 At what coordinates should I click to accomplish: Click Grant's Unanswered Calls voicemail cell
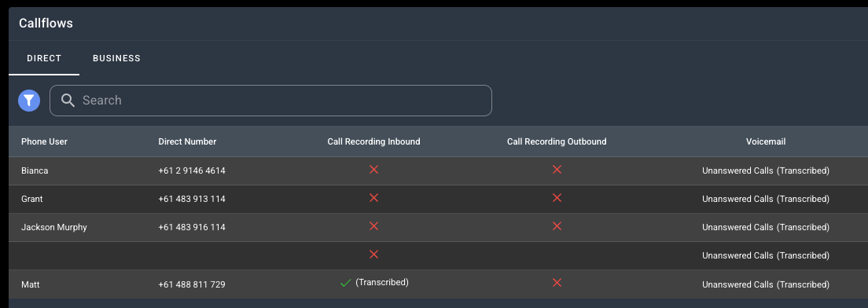click(x=766, y=199)
